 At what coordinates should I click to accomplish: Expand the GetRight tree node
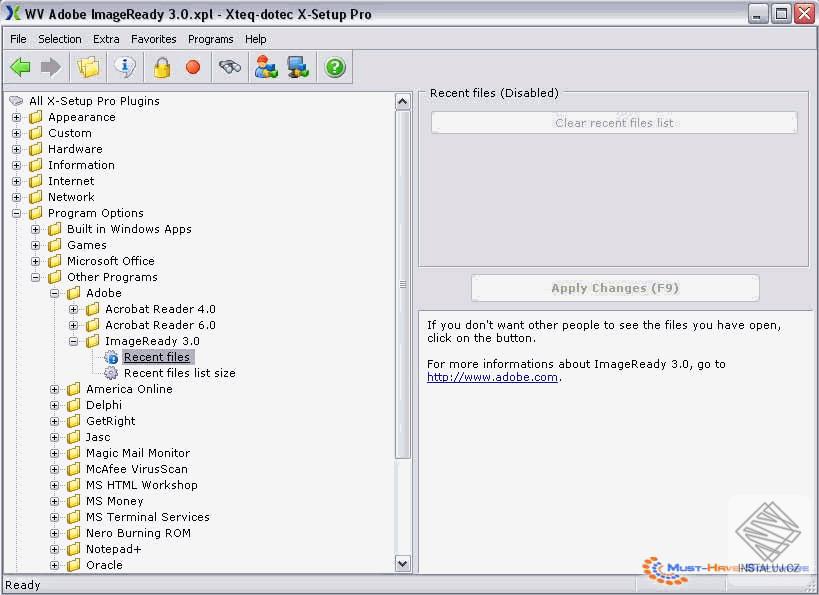click(54, 421)
